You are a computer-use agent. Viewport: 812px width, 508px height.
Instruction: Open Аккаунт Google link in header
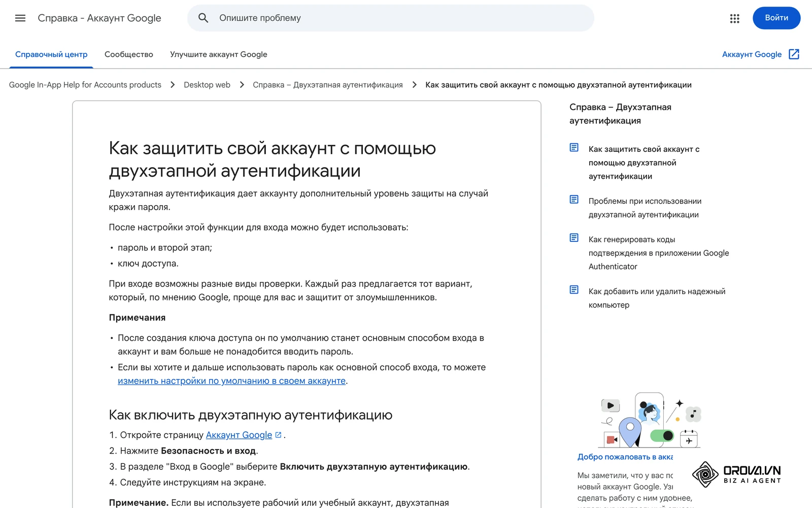pyautogui.click(x=752, y=54)
